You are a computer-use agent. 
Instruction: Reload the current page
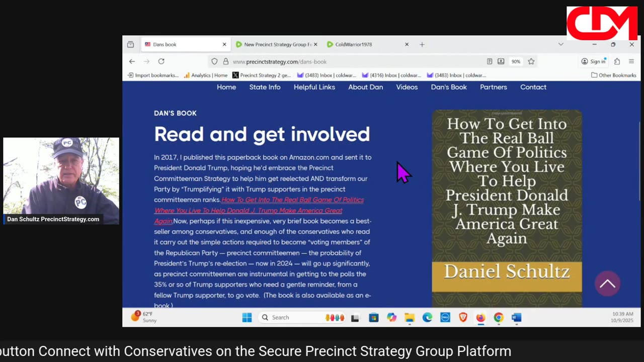(x=161, y=61)
